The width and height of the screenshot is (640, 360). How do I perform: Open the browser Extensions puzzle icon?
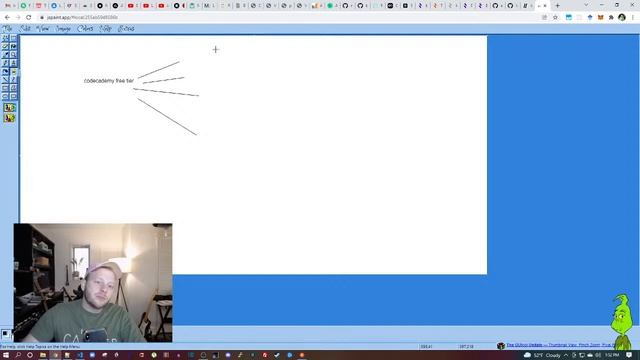point(611,18)
